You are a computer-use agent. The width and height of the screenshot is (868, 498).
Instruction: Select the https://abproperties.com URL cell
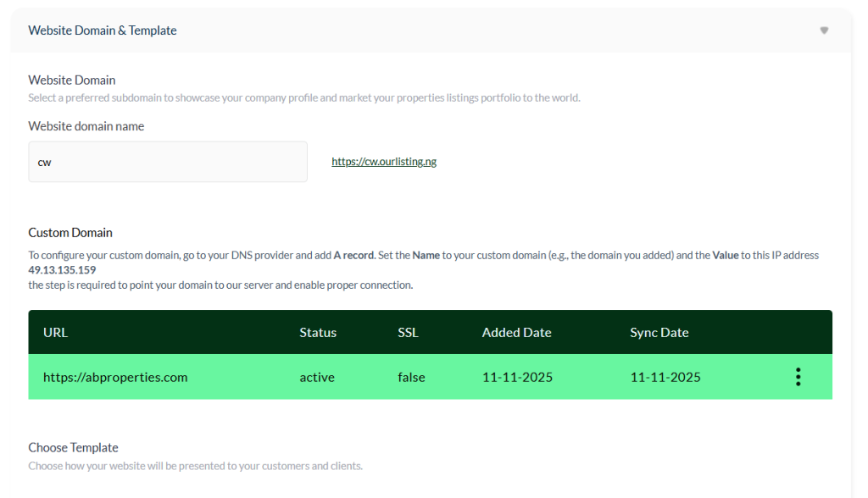pos(115,377)
